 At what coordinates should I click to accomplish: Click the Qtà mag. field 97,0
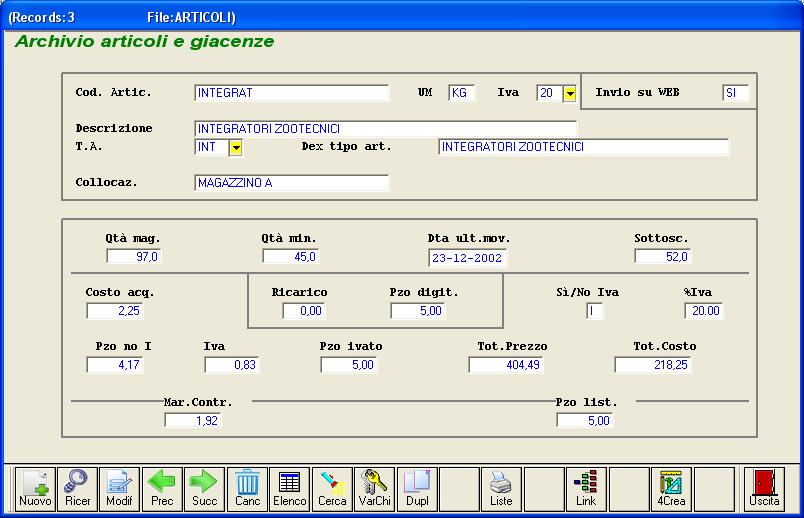[134, 256]
